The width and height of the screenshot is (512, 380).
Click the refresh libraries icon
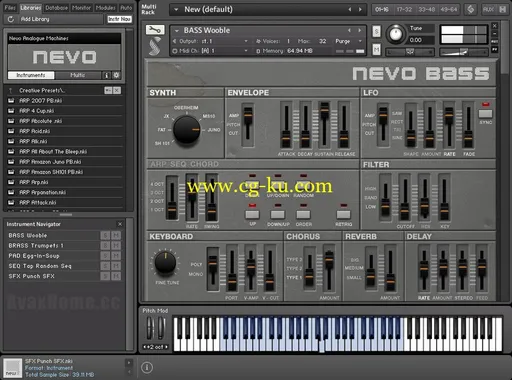11,19
